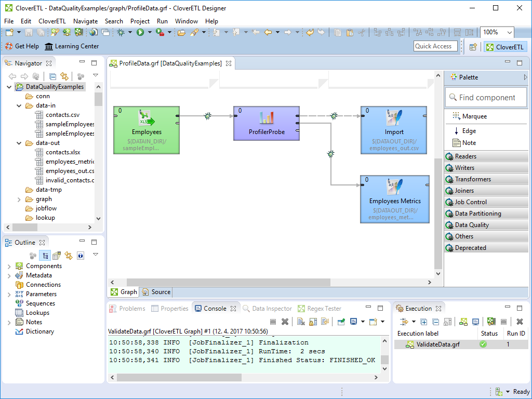Select the Employees reader component

tap(146, 130)
